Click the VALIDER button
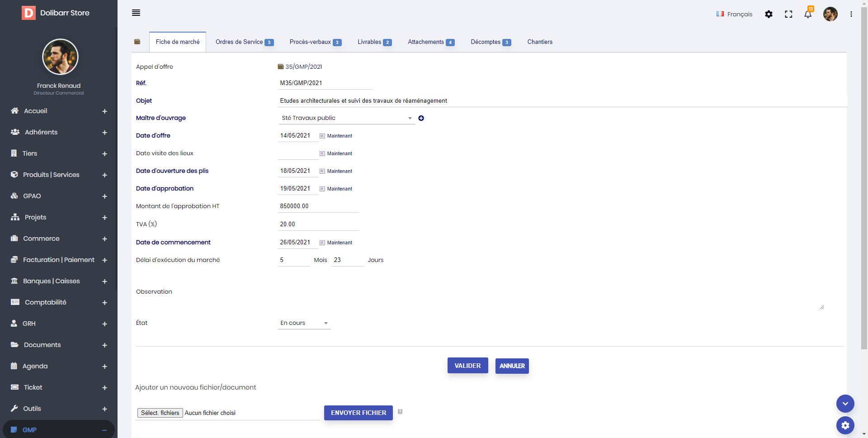Viewport: 868px width, 438px height. [467, 366]
